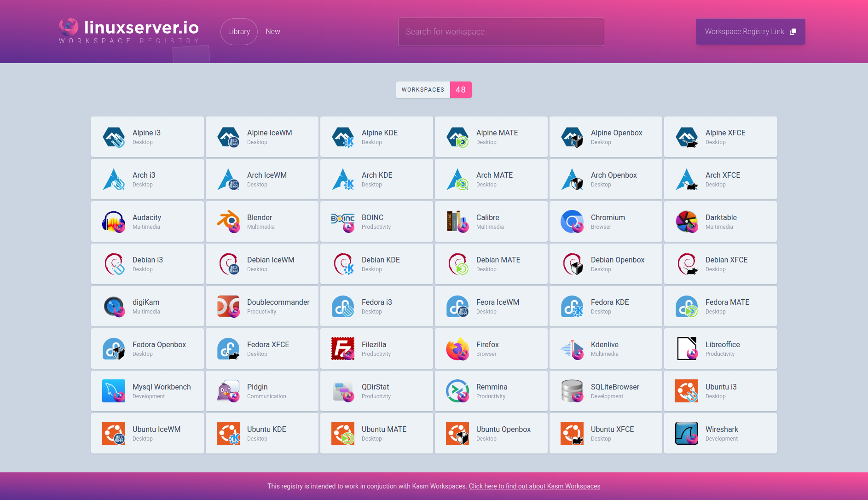
Task: Click the Wireshark shark-fin icon
Action: click(687, 433)
